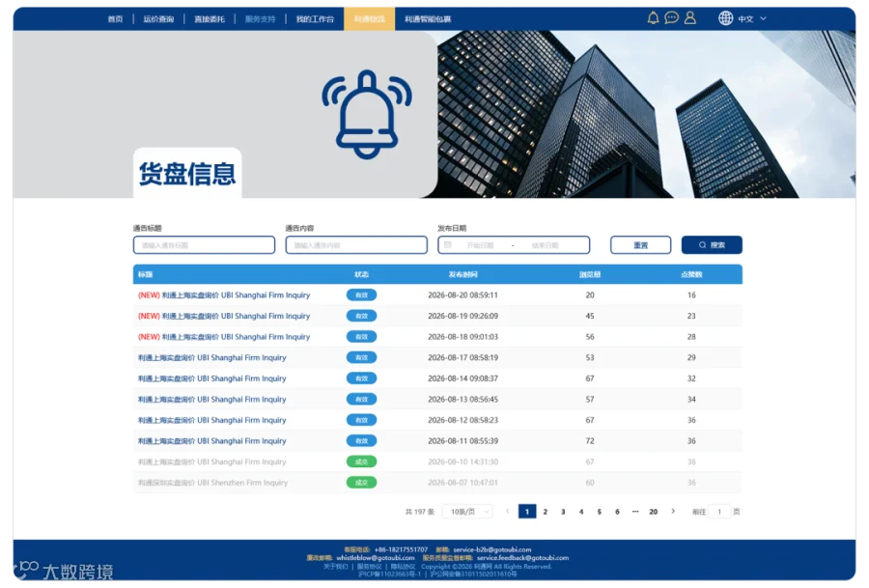Screen dimensions: 869x588
Task: Click the previous page arrow
Action: coord(508,512)
